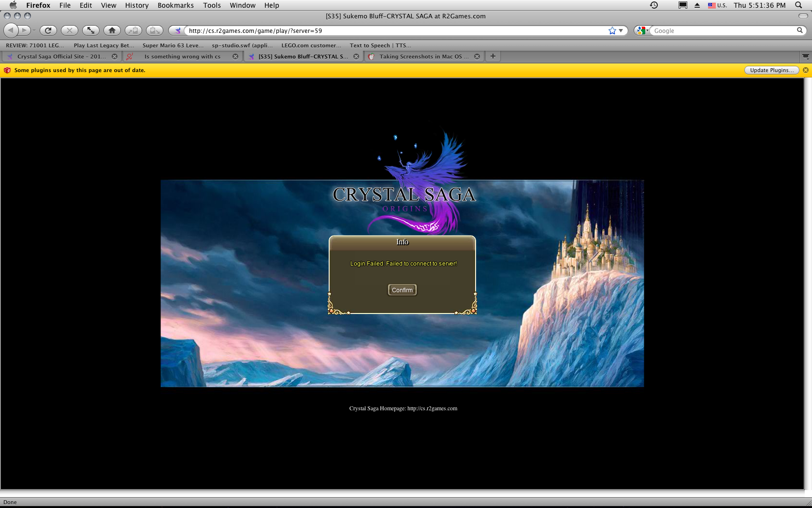Open a new tab with plus button

click(493, 56)
